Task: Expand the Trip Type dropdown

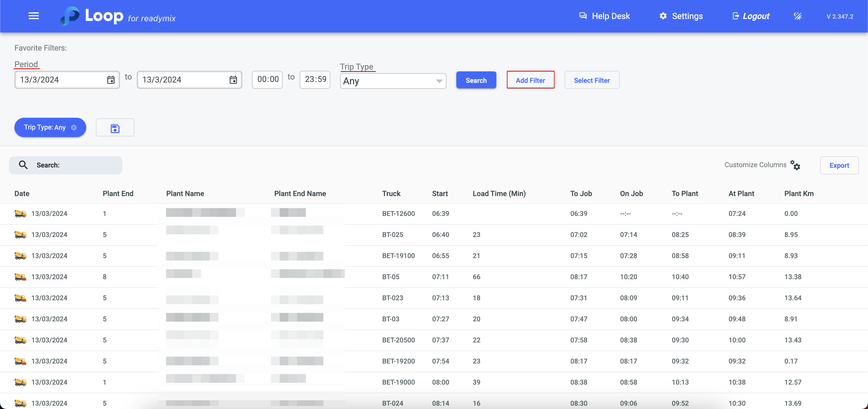Action: point(393,81)
